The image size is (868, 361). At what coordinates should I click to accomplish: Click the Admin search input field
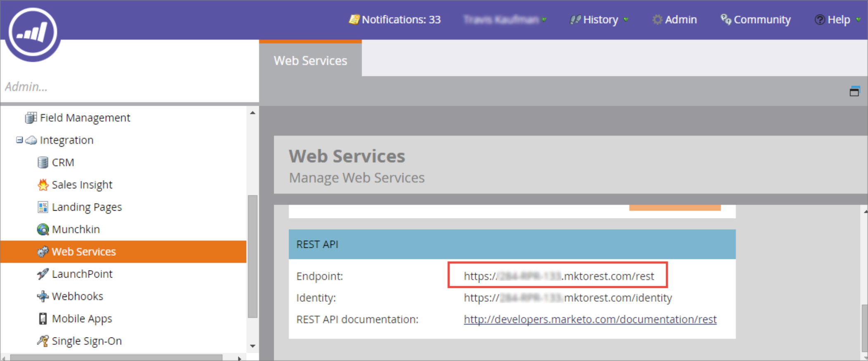pos(124,87)
